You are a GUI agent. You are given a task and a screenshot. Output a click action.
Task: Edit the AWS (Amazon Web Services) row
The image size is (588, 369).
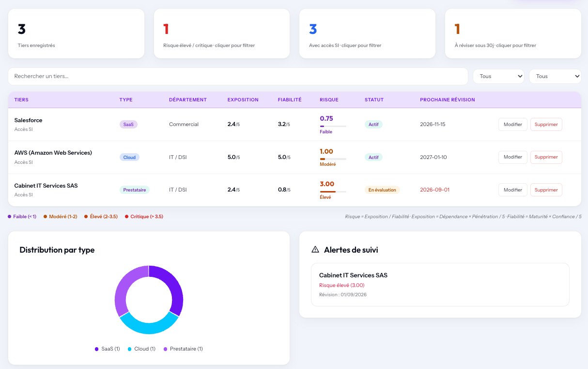click(513, 157)
